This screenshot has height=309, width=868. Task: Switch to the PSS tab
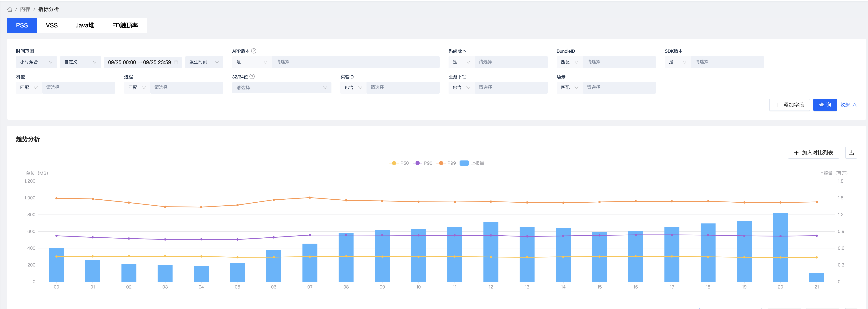click(x=22, y=25)
